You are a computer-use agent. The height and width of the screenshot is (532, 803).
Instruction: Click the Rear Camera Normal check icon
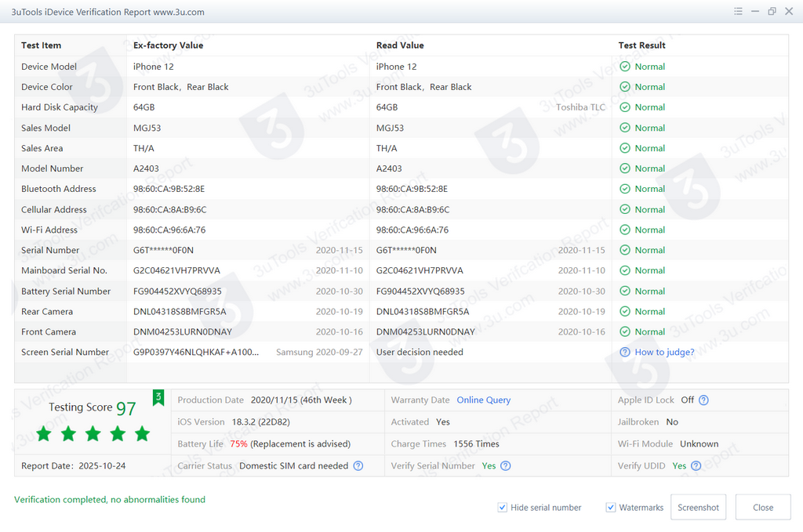(625, 312)
